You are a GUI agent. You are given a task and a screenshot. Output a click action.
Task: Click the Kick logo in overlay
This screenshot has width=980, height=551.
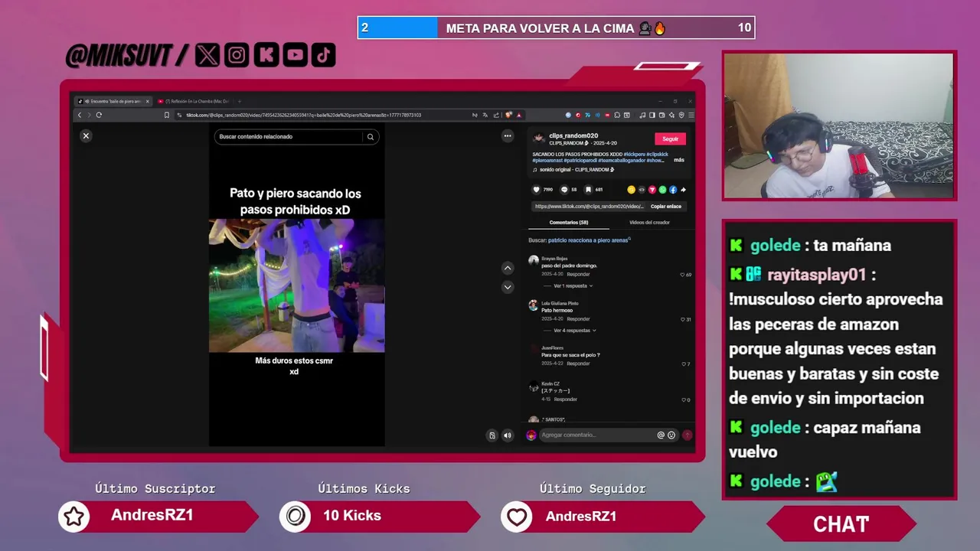click(266, 54)
